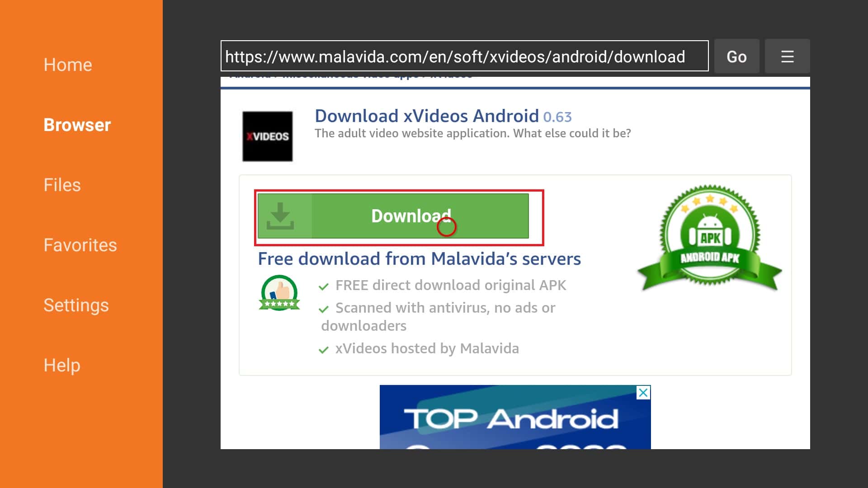
Task: Click the Android APK badge icon
Action: coord(711,238)
